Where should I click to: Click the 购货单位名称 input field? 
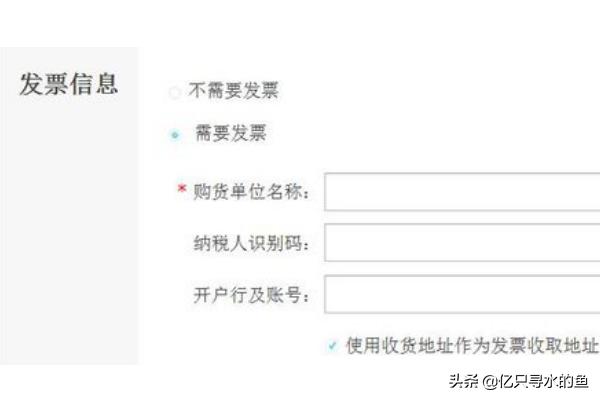pyautogui.click(x=461, y=191)
